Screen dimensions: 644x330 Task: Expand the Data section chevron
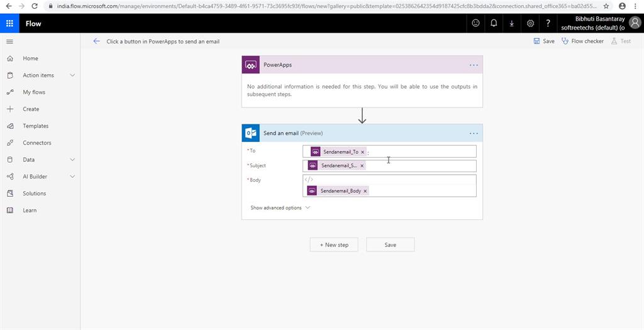[72, 160]
